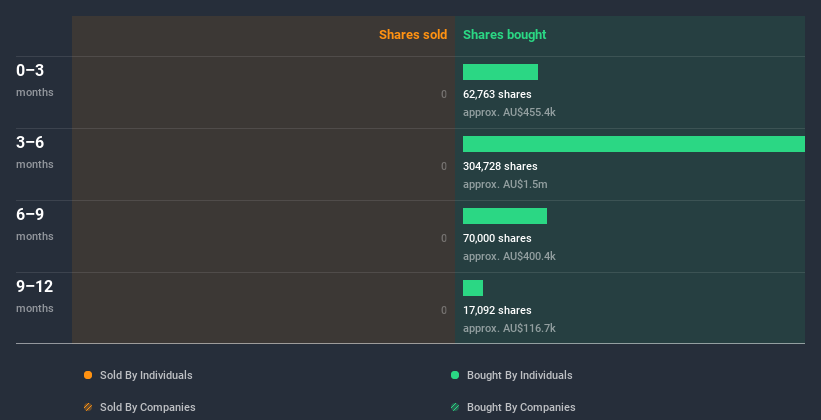
Task: Click the green bar for 6–9 months
Action: click(x=505, y=216)
